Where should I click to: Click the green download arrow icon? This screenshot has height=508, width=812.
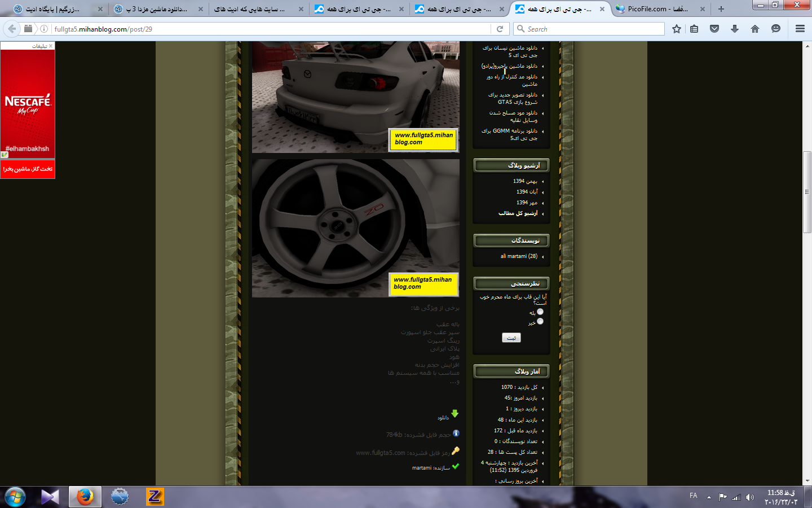click(x=455, y=414)
